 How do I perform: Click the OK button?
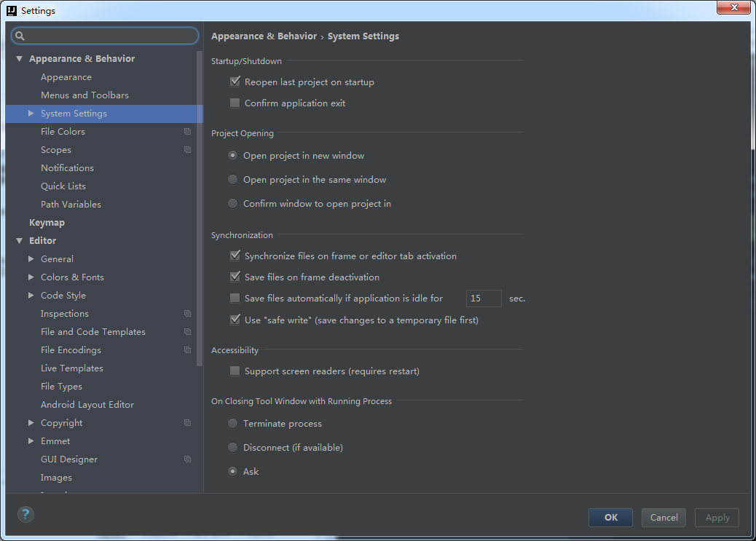[x=610, y=518]
